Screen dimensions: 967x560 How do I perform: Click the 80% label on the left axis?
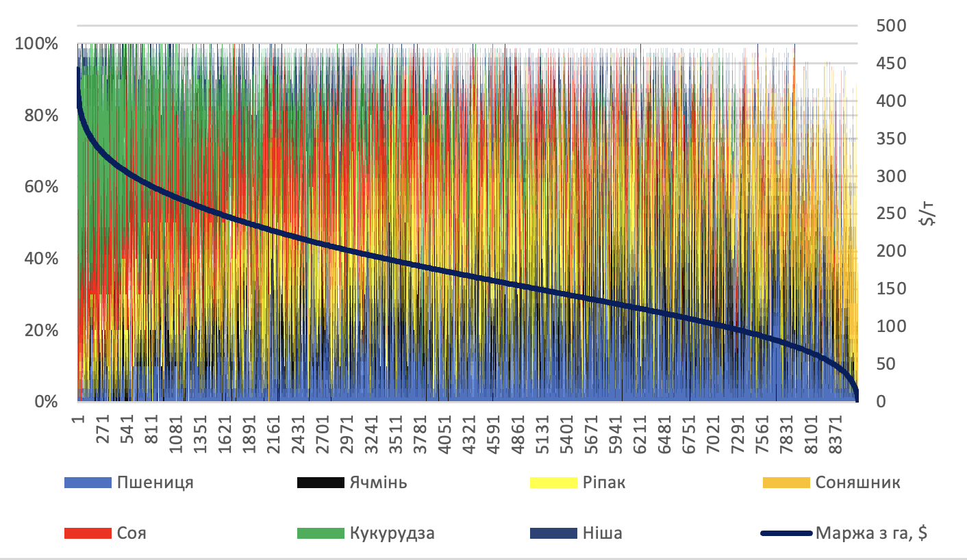tap(41, 116)
